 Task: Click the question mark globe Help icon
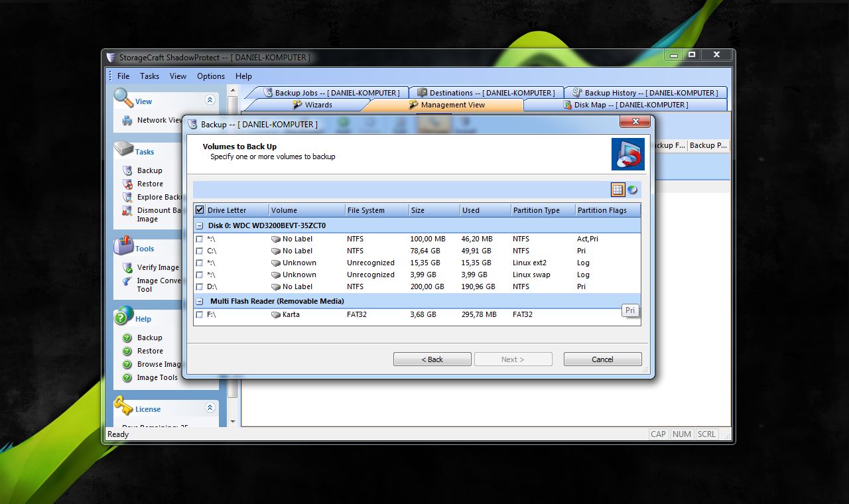point(123,316)
